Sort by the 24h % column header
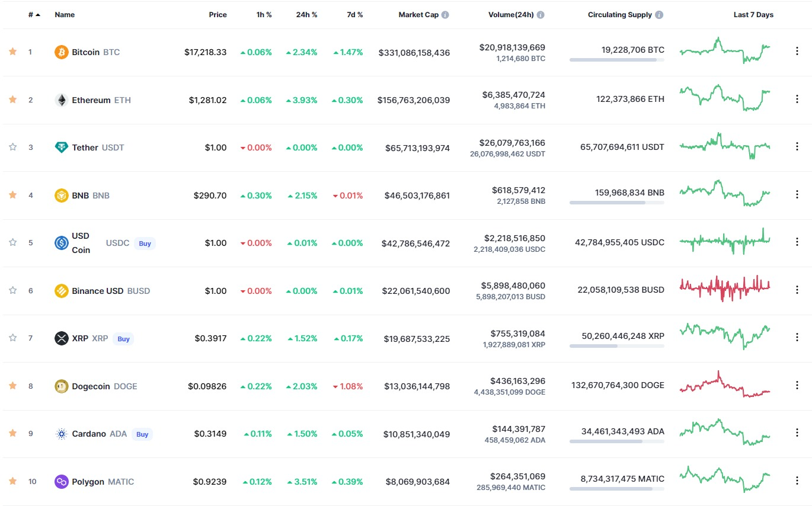 coord(306,15)
